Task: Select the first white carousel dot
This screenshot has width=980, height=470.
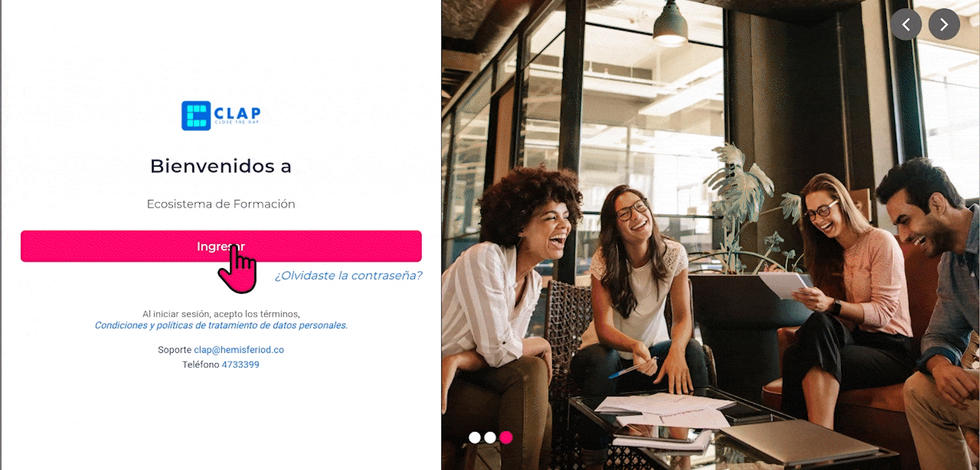Action: (475, 437)
